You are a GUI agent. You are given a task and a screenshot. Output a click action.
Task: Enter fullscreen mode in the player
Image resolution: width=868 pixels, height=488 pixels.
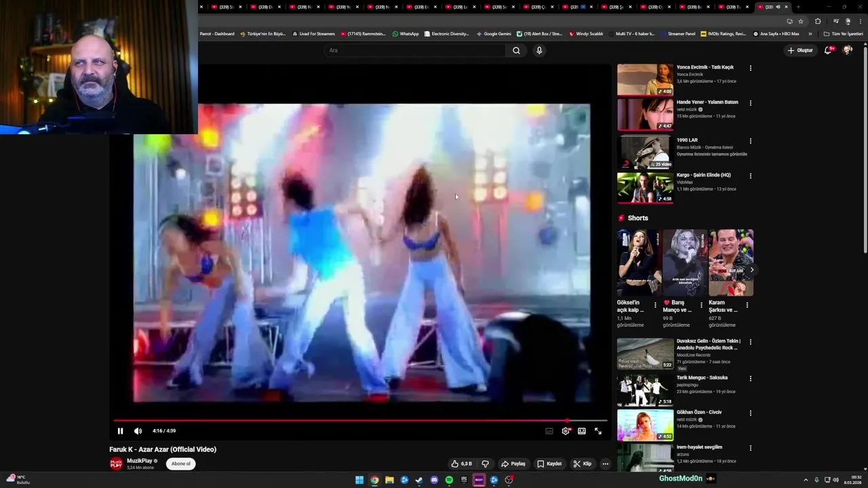pos(598,431)
